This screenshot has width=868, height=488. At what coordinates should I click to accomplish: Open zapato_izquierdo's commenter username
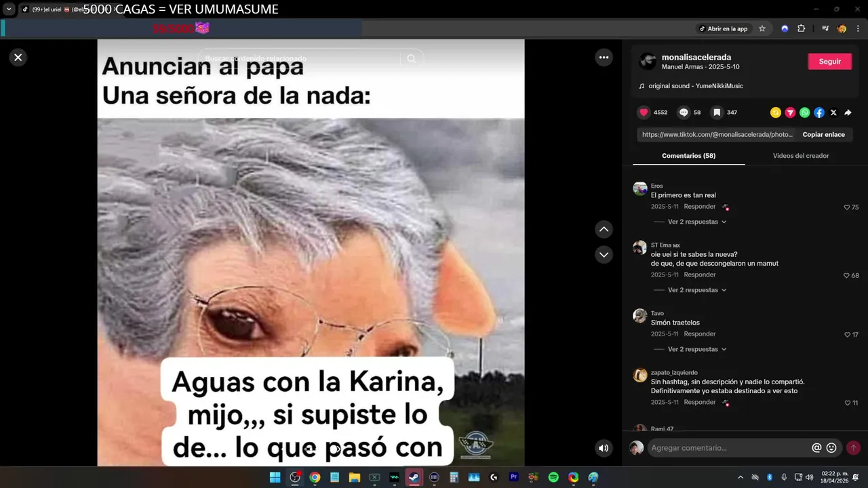click(x=674, y=372)
